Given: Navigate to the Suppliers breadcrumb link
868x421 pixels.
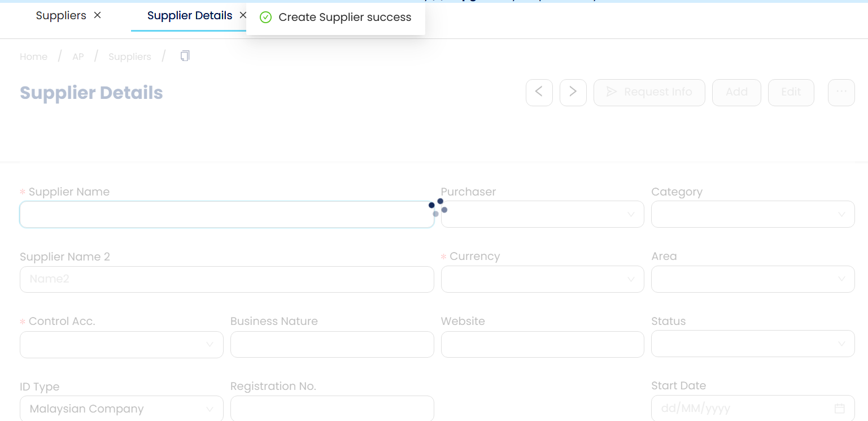Looking at the screenshot, I should pyautogui.click(x=129, y=57).
